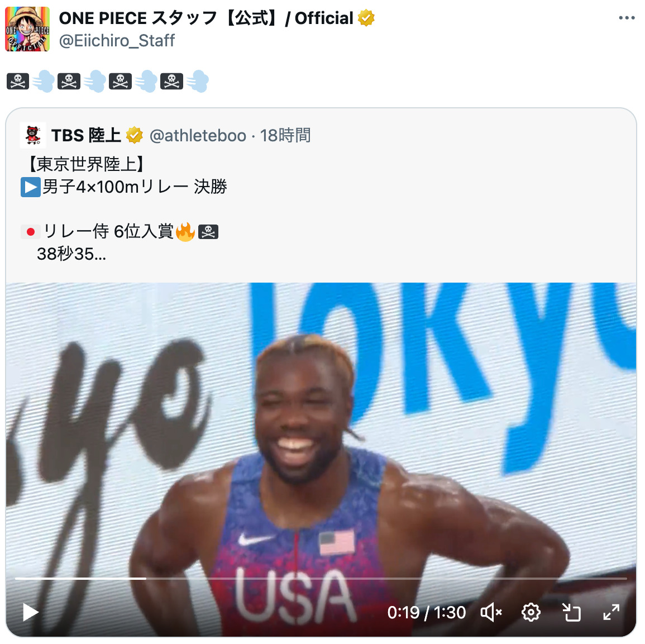Viewport: 645px width, 644px height.
Task: Click the 18時間 timestamp
Action: pyautogui.click(x=285, y=135)
